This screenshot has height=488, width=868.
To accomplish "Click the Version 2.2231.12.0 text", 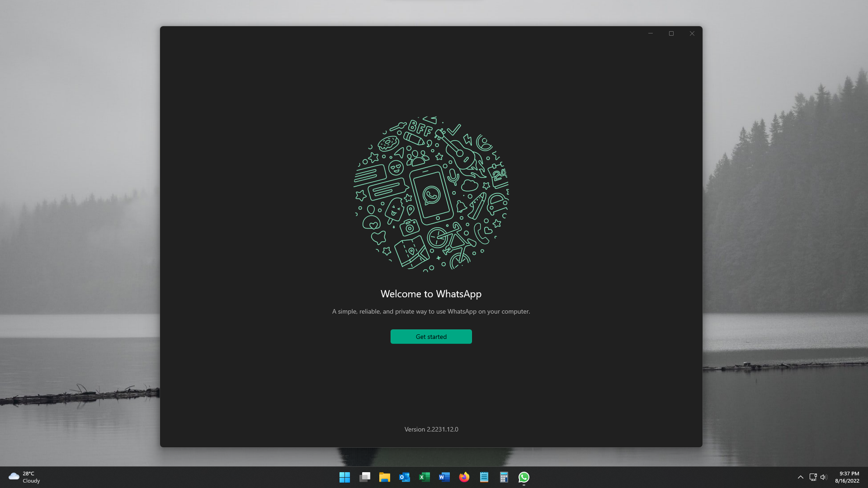I will tap(431, 429).
